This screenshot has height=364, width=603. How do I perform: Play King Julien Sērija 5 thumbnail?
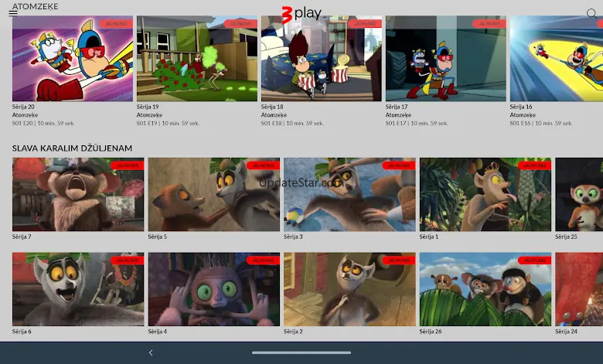click(214, 195)
